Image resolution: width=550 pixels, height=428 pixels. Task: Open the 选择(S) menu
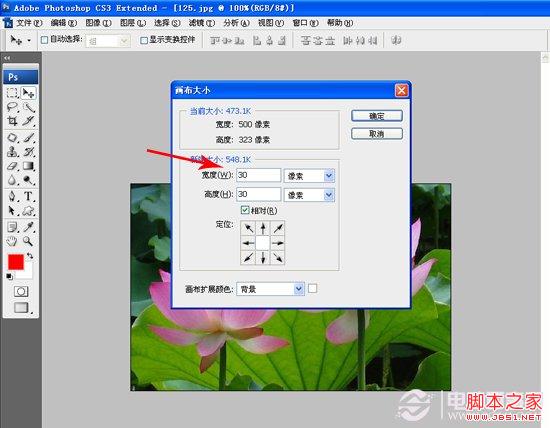[x=167, y=23]
